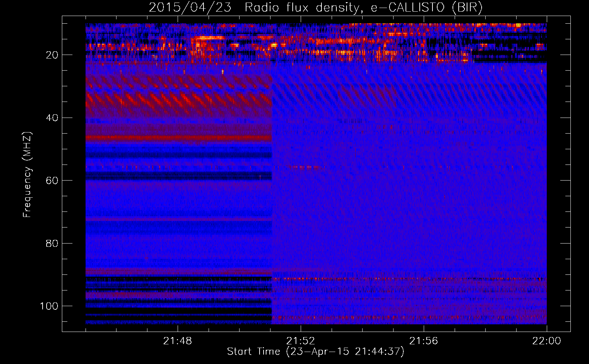Click the 80 frequency tick label

click(52, 243)
